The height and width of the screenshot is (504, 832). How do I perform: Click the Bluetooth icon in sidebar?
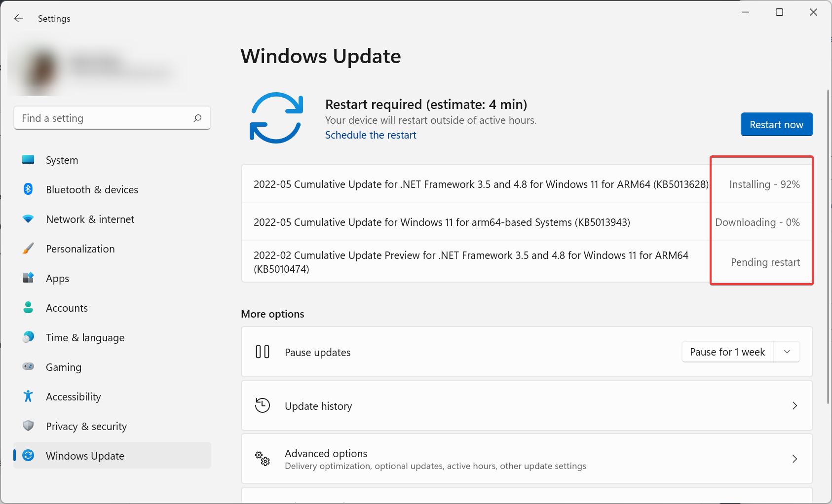coord(28,189)
